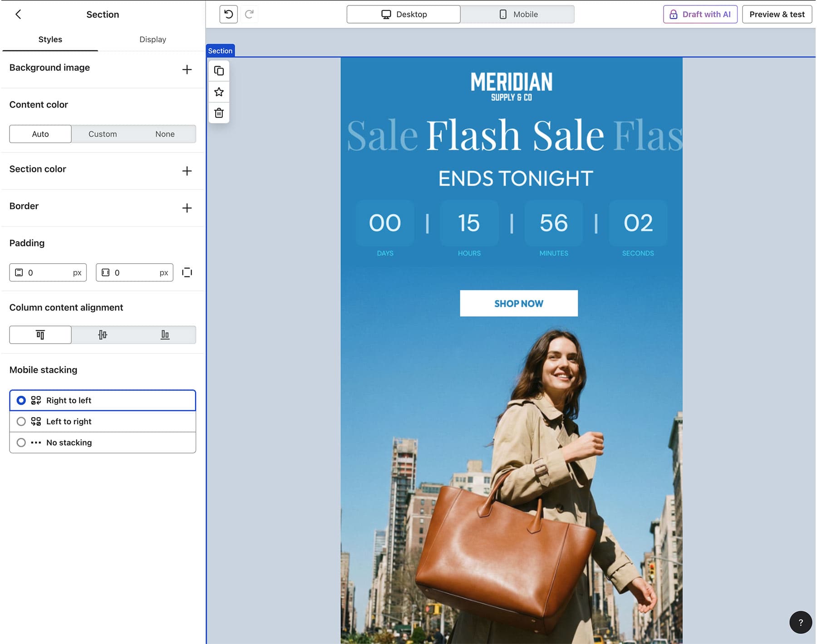Set column content alignment to top
The height and width of the screenshot is (644, 817).
coord(40,334)
